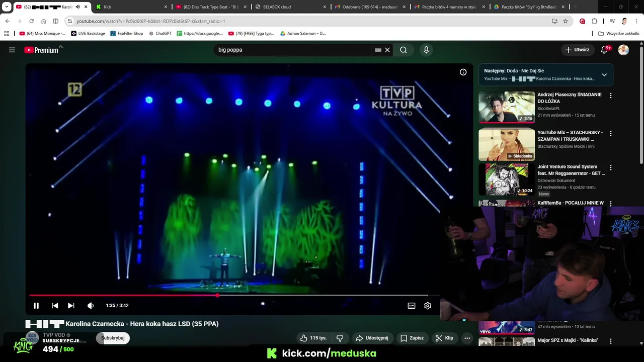Open LIVE Backstage bookmark
This screenshot has width=644, height=362.
pos(88,34)
